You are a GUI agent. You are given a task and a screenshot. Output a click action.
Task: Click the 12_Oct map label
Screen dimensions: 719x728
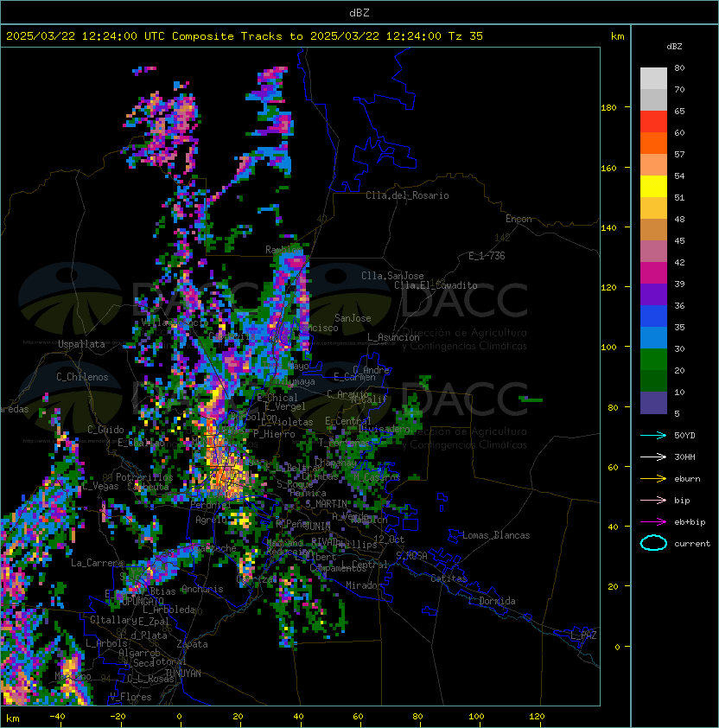click(389, 540)
